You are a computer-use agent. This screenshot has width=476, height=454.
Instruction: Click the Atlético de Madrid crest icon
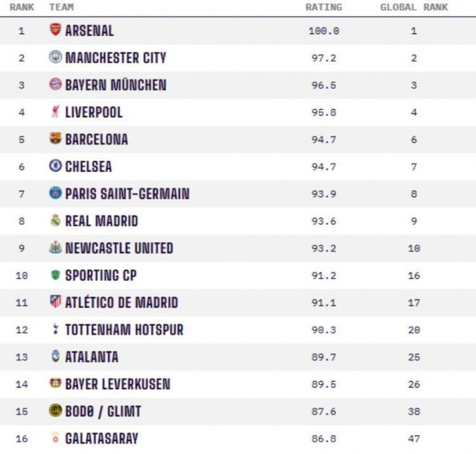point(55,302)
